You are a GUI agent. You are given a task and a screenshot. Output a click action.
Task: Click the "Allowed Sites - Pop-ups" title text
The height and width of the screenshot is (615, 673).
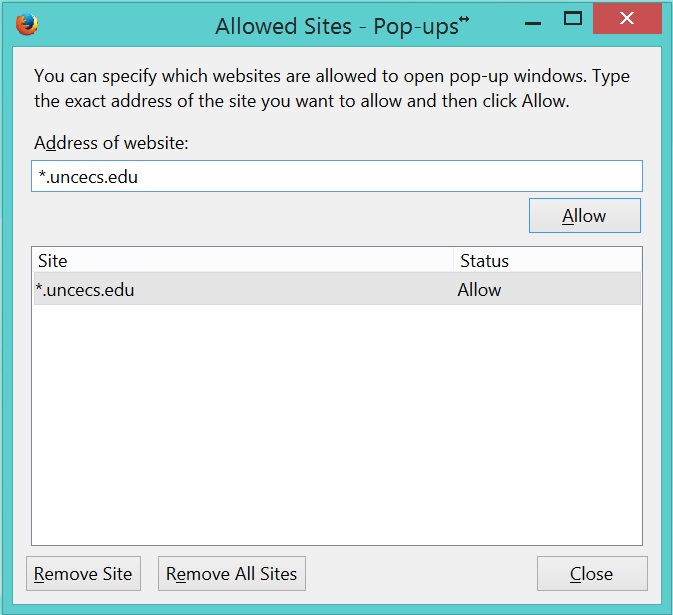(x=336, y=26)
